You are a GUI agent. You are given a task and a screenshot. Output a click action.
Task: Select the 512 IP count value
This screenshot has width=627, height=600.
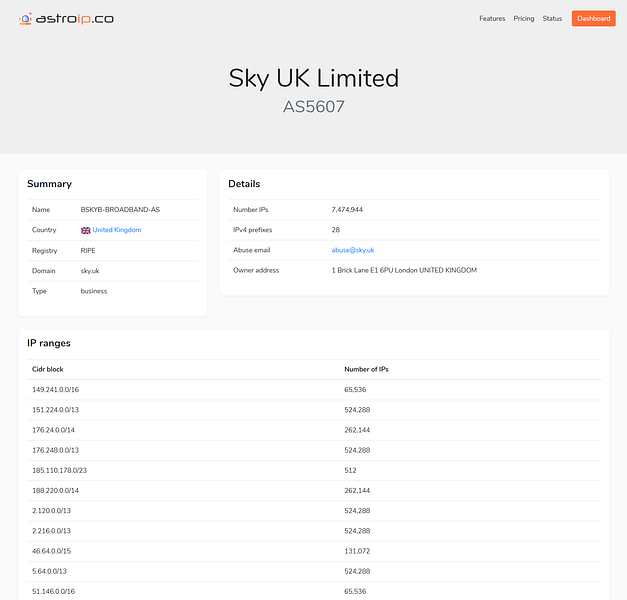[350, 470]
